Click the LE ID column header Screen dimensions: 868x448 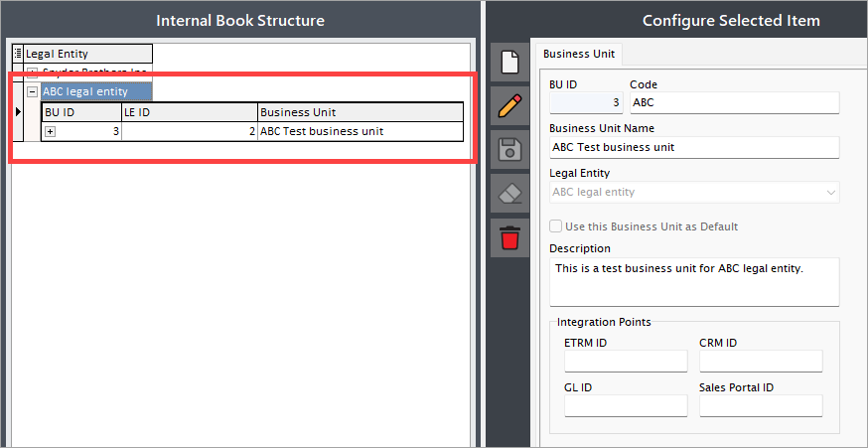(190, 112)
